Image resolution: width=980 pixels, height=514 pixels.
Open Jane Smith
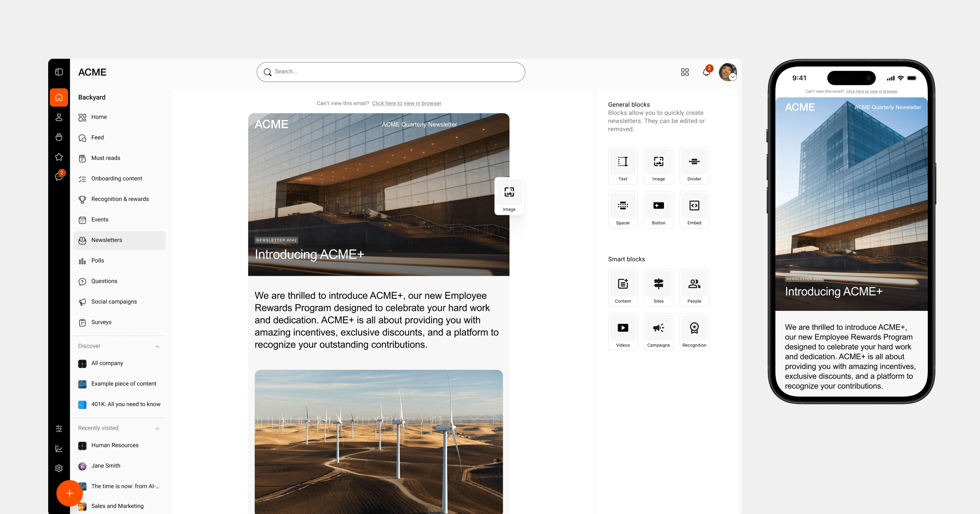point(119,466)
